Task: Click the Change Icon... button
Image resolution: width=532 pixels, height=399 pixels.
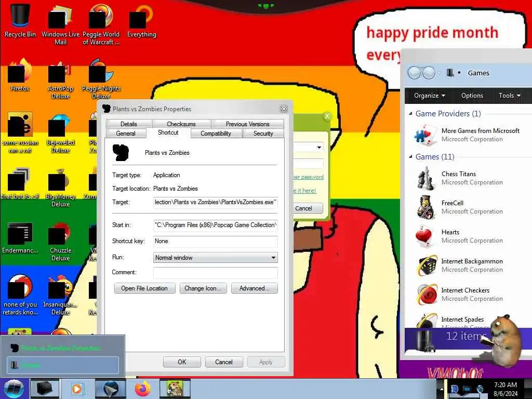Action: [x=203, y=288]
